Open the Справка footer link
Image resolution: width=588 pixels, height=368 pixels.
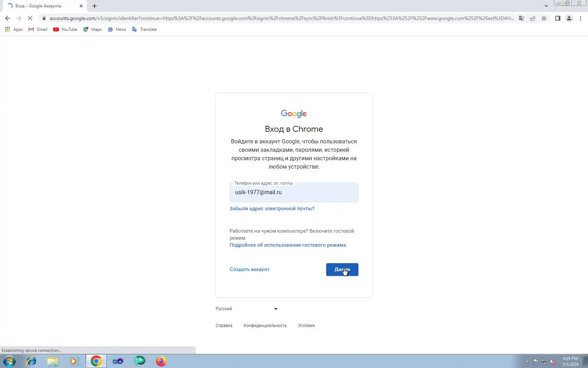(224, 326)
